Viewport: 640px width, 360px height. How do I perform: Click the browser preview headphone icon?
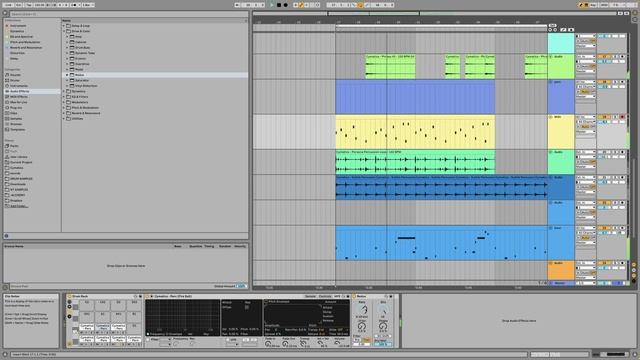(x=6, y=236)
